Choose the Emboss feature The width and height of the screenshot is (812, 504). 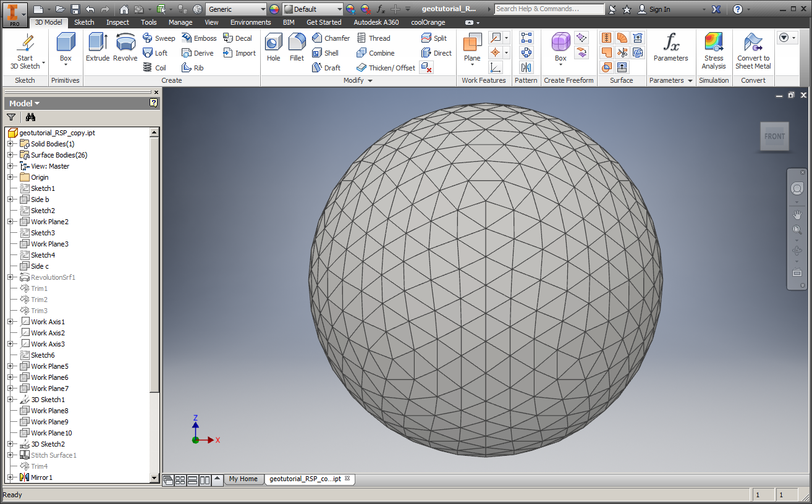tap(199, 38)
